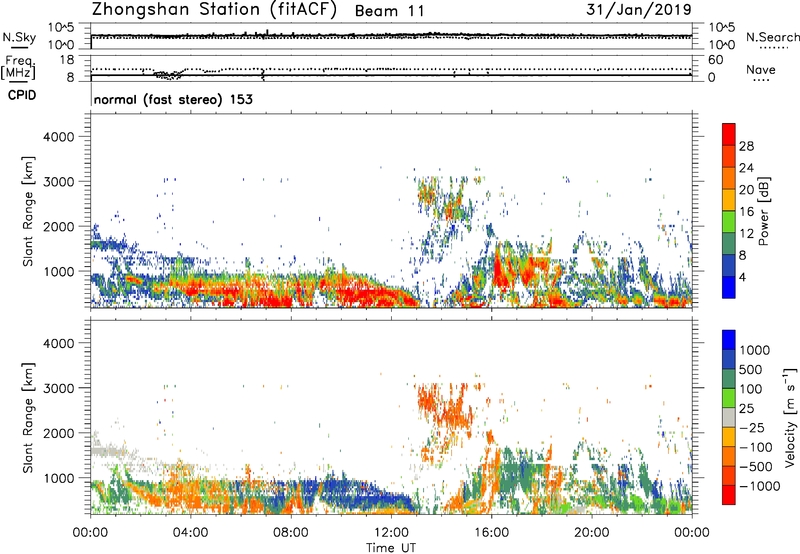Click the 'Freq. [MHz]' axis label

(x=19, y=67)
